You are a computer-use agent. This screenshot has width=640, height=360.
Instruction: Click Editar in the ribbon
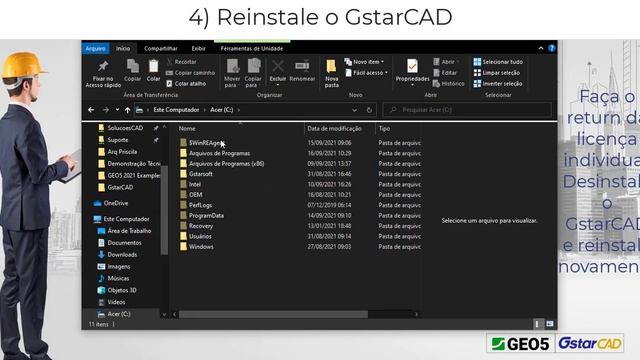point(444,73)
